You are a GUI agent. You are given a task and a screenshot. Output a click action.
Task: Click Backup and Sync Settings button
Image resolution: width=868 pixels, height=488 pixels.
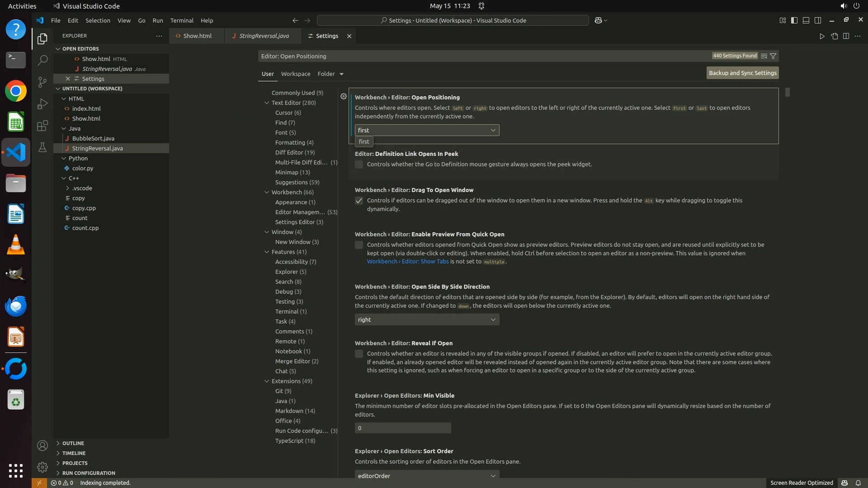point(742,73)
